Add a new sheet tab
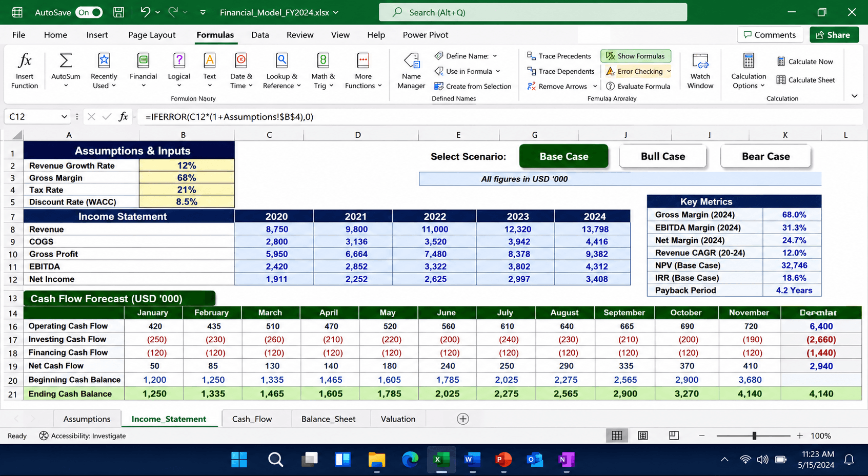868x476 pixels. [x=462, y=419]
